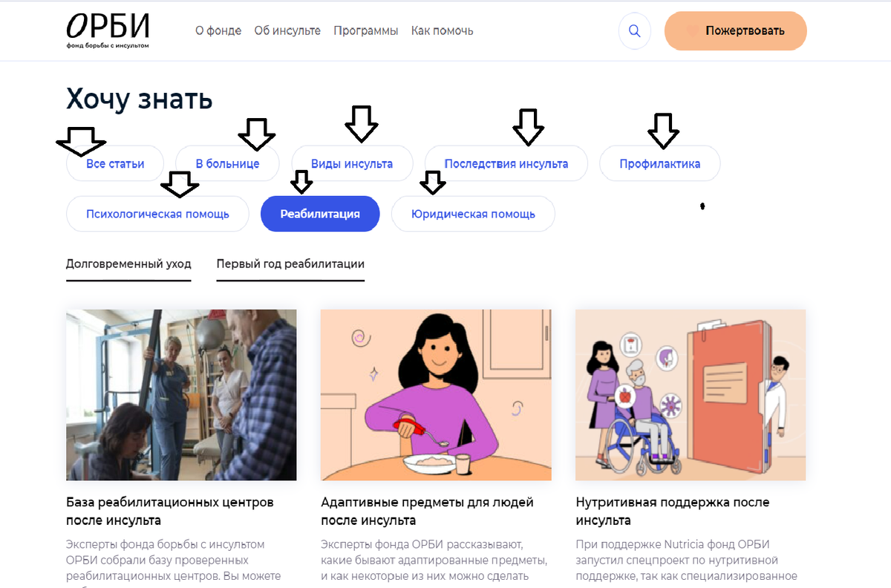Toggle the active Реабилитация filter
This screenshot has height=588, width=891.
click(320, 214)
